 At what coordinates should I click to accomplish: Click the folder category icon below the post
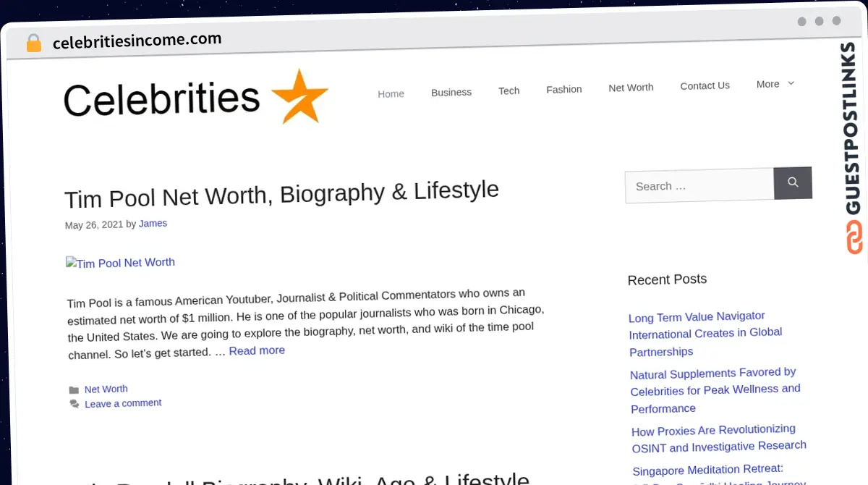click(x=74, y=390)
